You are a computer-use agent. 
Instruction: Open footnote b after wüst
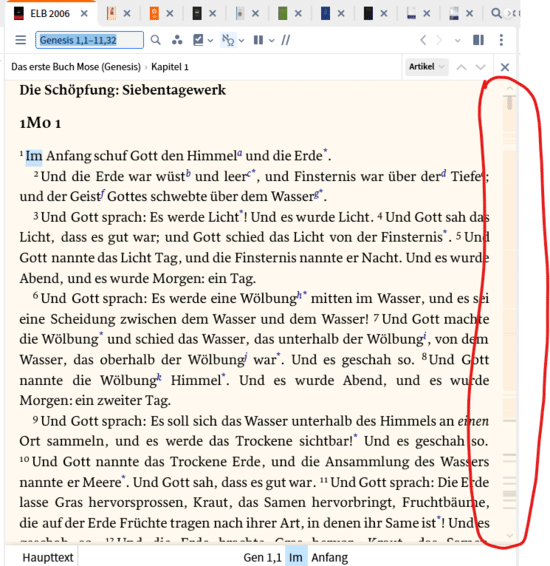pos(188,173)
